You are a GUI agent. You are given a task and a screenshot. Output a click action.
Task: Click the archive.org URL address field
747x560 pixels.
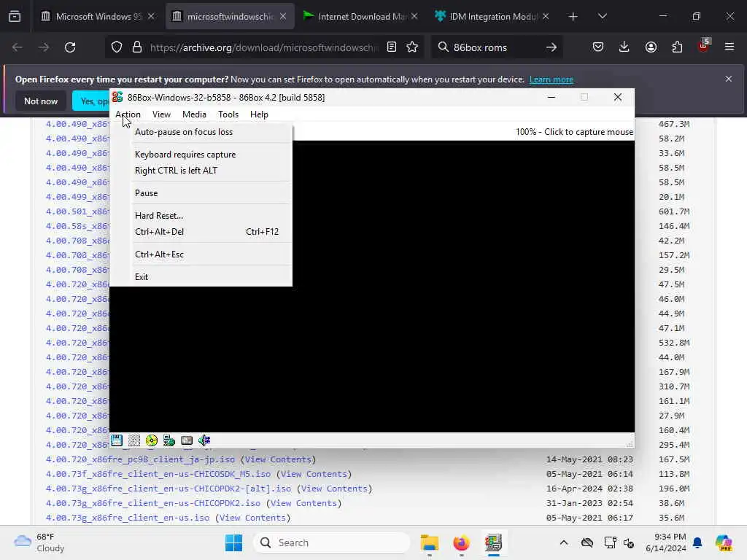tap(263, 47)
